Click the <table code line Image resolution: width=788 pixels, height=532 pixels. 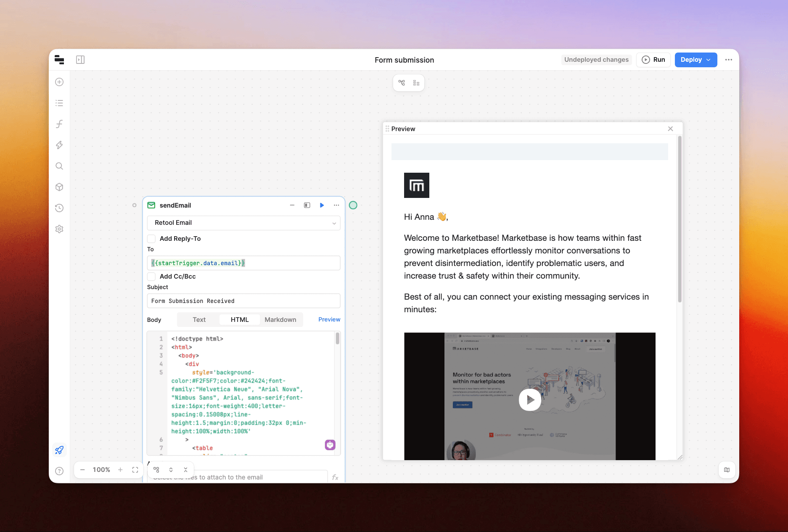point(203,448)
